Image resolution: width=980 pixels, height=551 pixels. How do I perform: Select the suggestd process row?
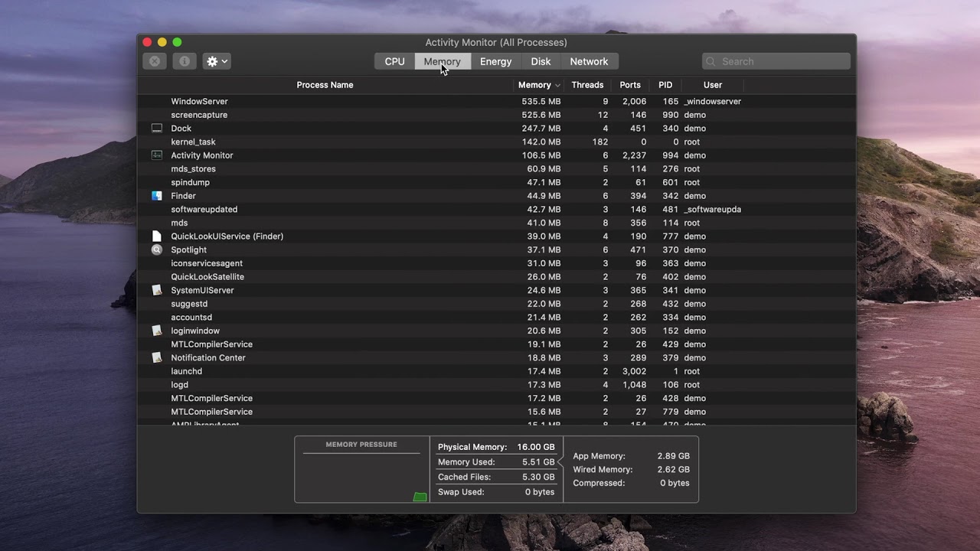pyautogui.click(x=496, y=304)
